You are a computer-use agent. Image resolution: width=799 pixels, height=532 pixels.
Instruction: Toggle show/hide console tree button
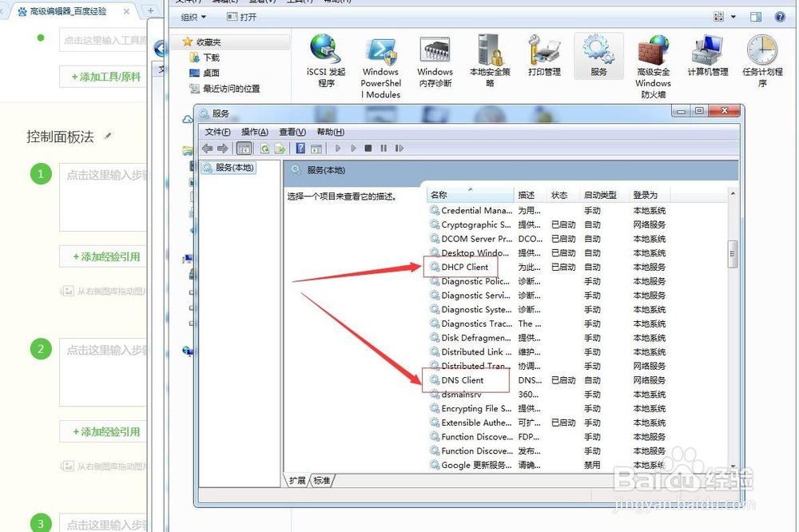point(244,149)
